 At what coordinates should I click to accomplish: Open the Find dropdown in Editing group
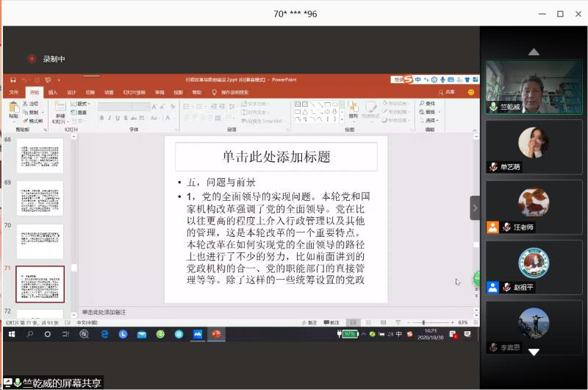pos(430,104)
